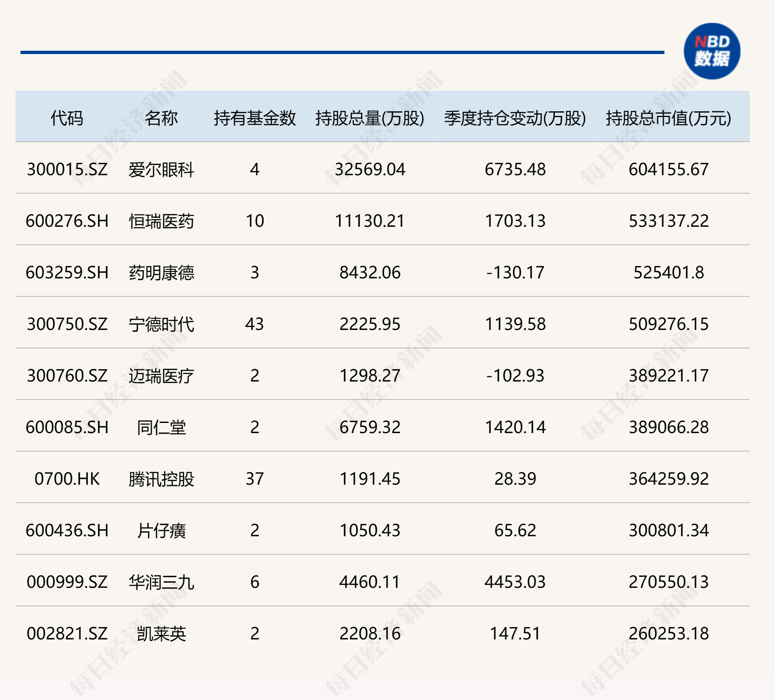
Task: Click market value 604155.67
Action: pyautogui.click(x=668, y=169)
